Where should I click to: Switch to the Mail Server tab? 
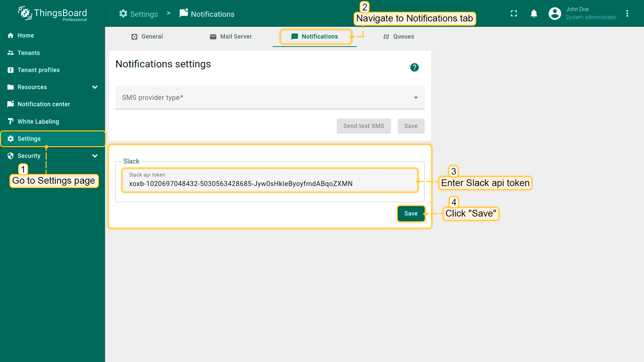pos(231,37)
